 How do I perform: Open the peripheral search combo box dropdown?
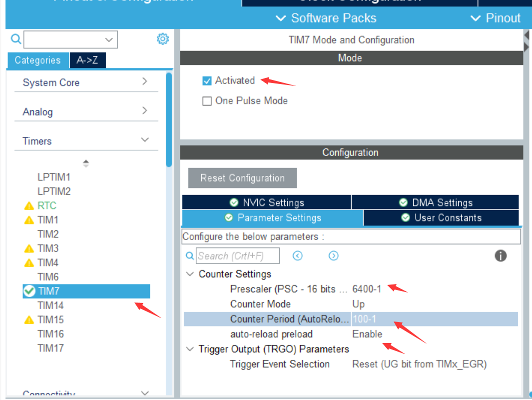point(109,39)
